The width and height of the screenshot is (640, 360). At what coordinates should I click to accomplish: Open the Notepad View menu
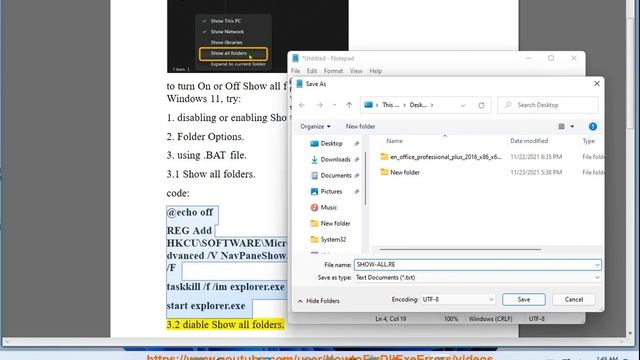point(356,71)
